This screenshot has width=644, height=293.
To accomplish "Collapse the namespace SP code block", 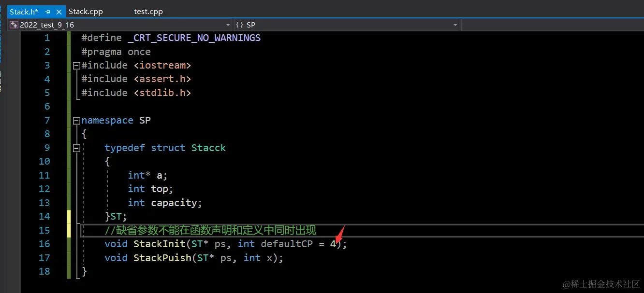I will 76,120.
